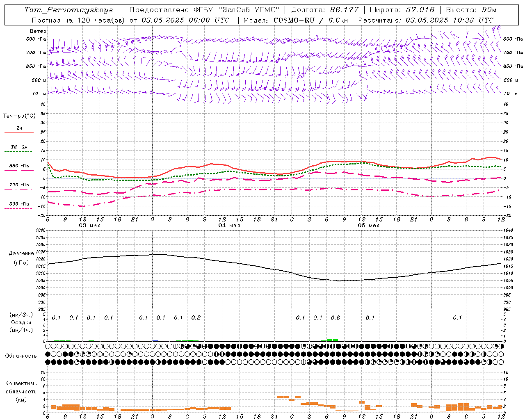Image resolution: width=525 pixels, height=420 pixels.
Task: Click the Ветер wind panel label
Action: coord(38,31)
